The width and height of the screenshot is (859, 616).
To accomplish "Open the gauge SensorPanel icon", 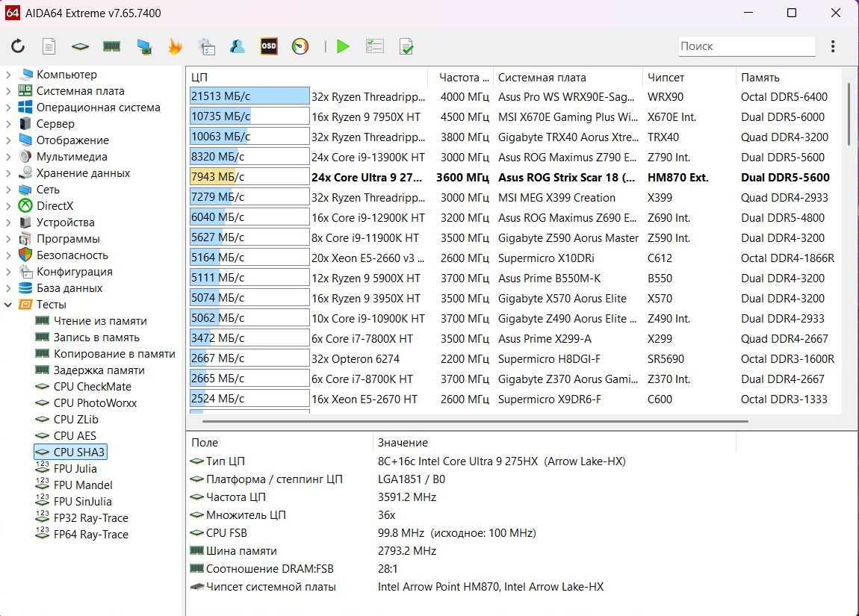I will pos(300,46).
